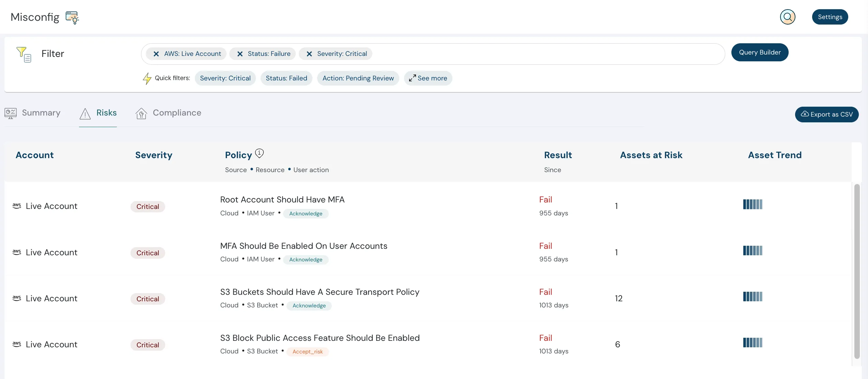
Task: Open the search magnifier icon
Action: [x=788, y=17]
